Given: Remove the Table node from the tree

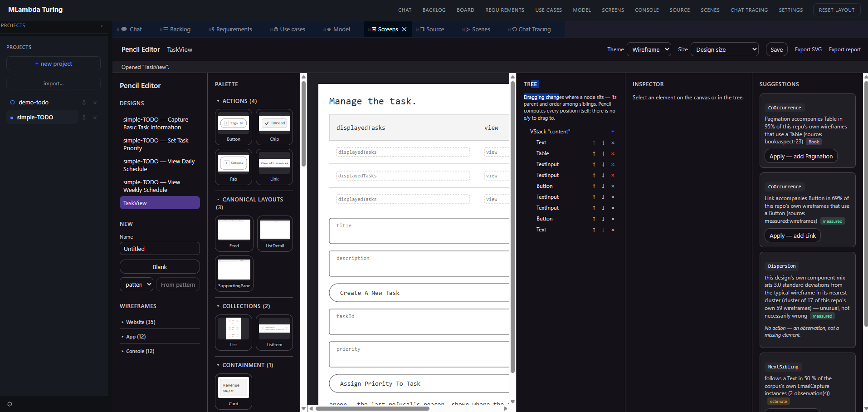Looking at the screenshot, I should click(x=613, y=153).
